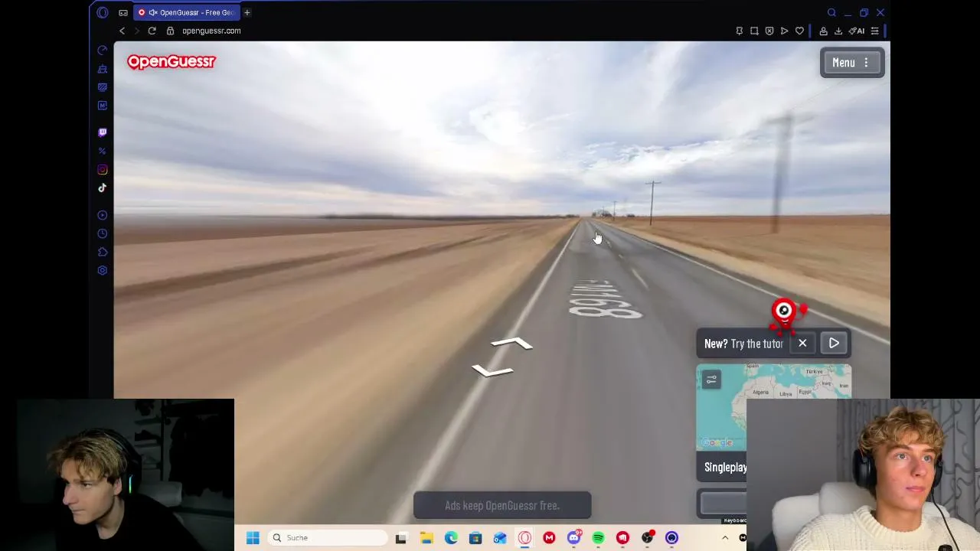Open Opera main menu icon

(103, 12)
